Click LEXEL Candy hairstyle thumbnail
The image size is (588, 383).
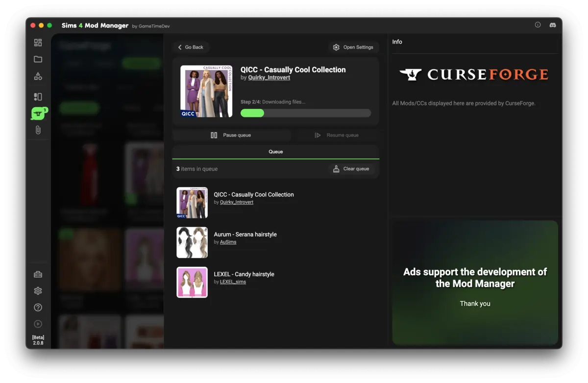coord(192,282)
